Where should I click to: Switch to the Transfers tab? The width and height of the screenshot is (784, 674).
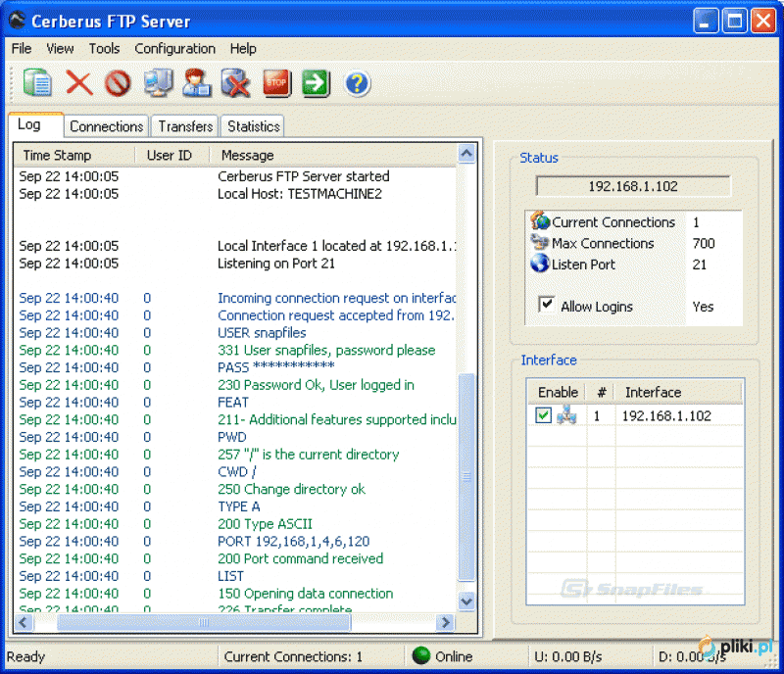click(185, 126)
